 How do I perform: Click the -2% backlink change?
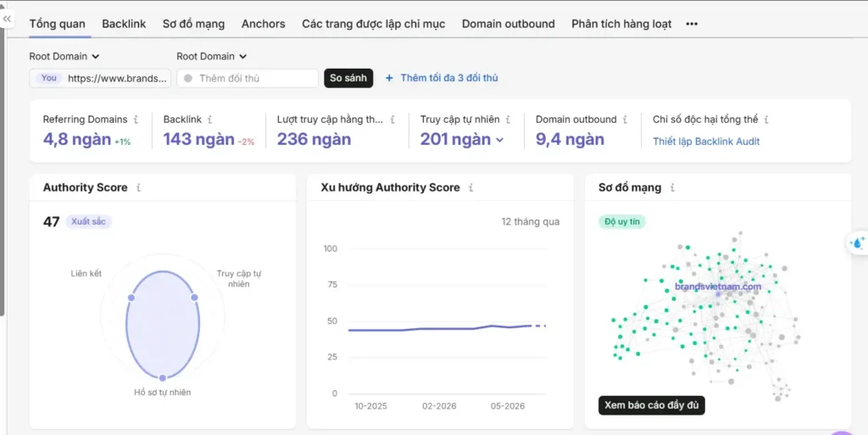click(x=247, y=142)
